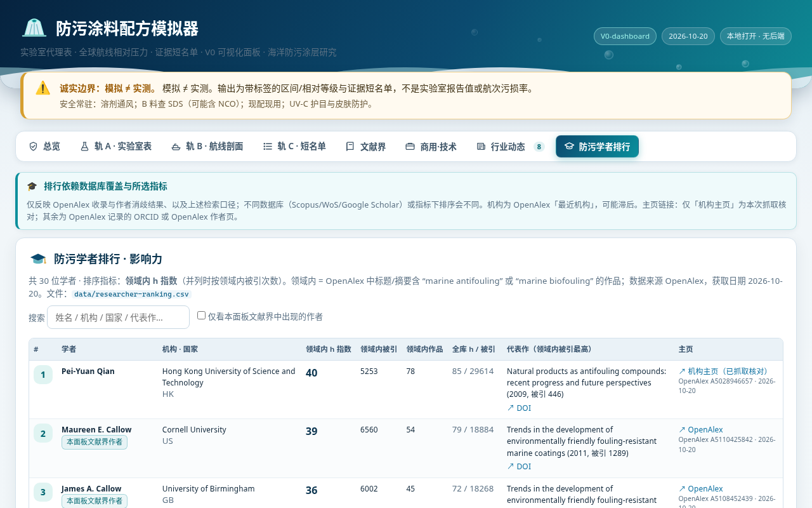The height and width of the screenshot is (508, 812).
Task: Open the 商用·技术 tab
Action: (431, 147)
